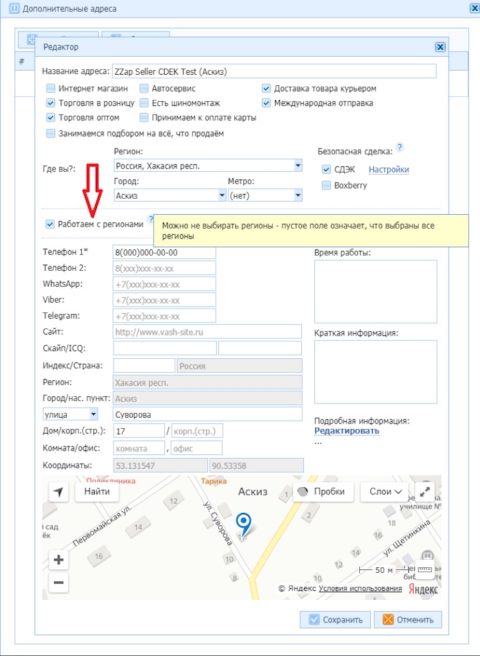Screen dimensions: 480x656
Task: Close the Редактор dialog
Action: click(x=440, y=47)
